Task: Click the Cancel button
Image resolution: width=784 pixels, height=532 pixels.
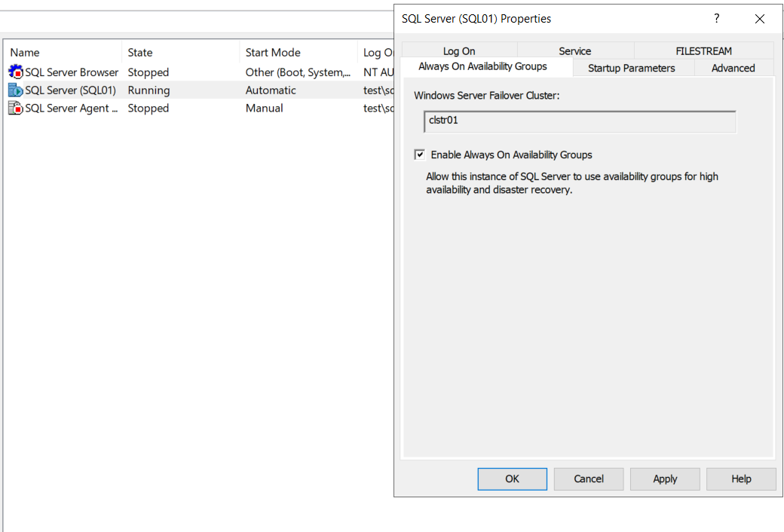Action: coord(589,479)
